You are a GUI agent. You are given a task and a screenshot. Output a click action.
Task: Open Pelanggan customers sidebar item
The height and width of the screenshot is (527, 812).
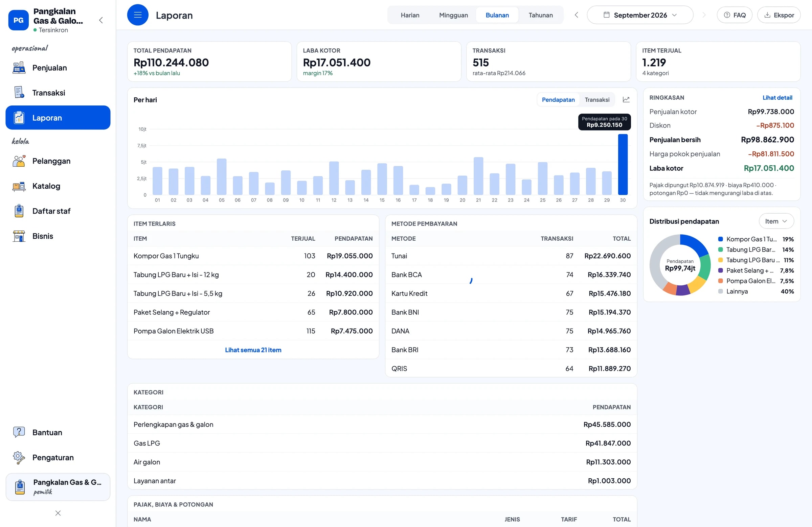(x=58, y=161)
